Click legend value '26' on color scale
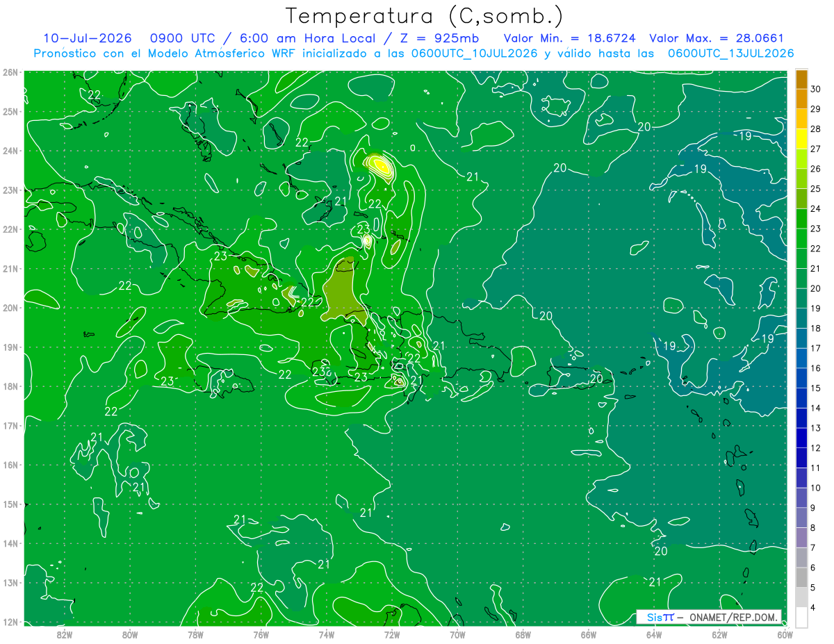This screenshot has width=834, height=644. 815,169
